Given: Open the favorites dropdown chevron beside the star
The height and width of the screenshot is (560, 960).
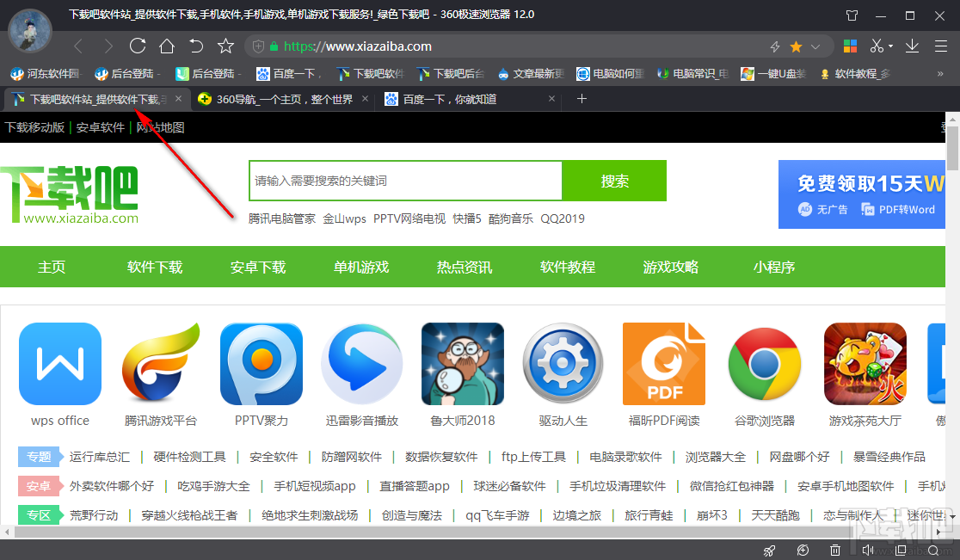Looking at the screenshot, I should [815, 46].
